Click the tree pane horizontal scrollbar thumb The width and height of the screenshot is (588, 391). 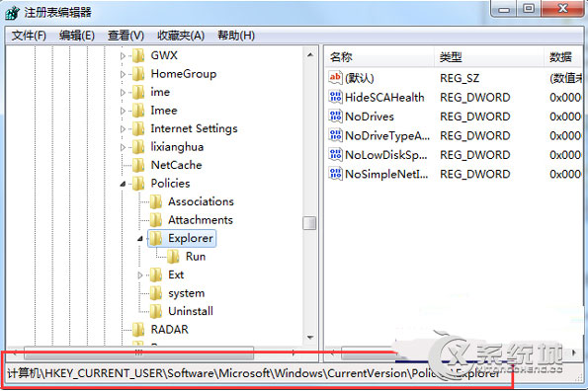click(138, 352)
